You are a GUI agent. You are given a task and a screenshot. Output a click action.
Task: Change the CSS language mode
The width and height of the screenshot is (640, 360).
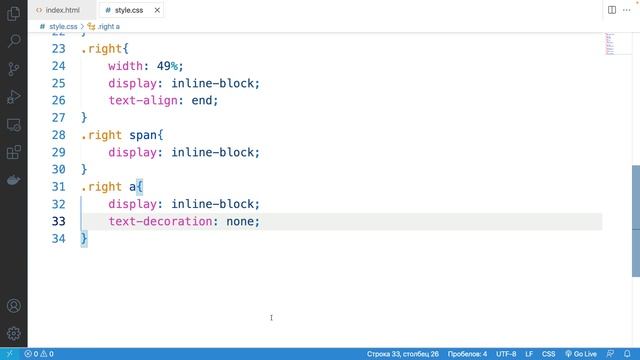pyautogui.click(x=548, y=354)
